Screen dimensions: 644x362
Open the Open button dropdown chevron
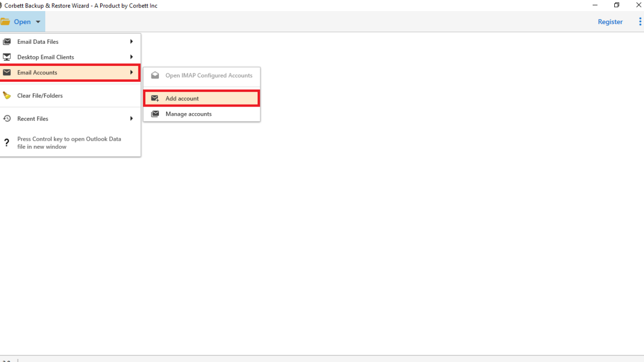coord(38,22)
